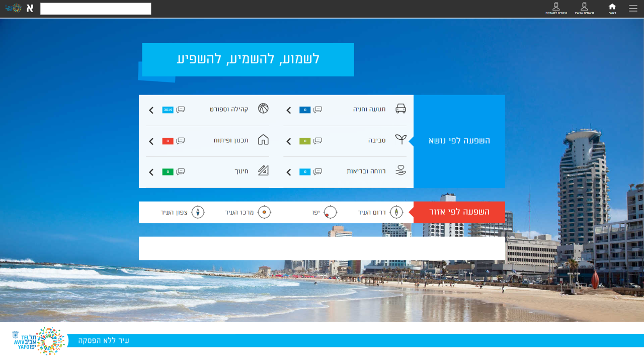Click the comments icon in education row

click(180, 172)
